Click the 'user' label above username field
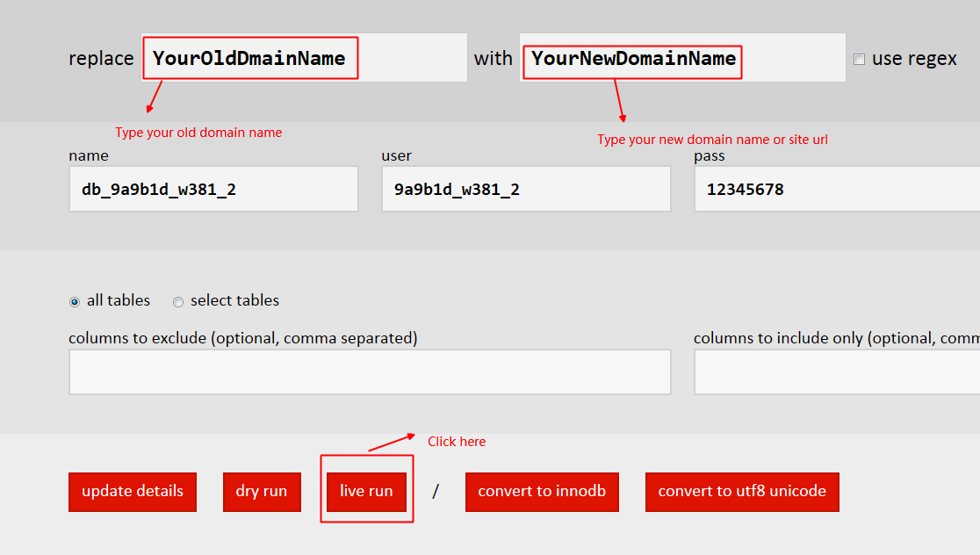This screenshot has height=555, width=980. click(397, 156)
